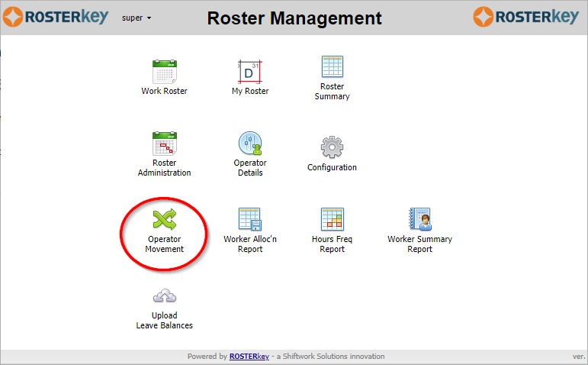Open the Roster Summary grid icon
The height and width of the screenshot is (365, 588).
tap(333, 67)
